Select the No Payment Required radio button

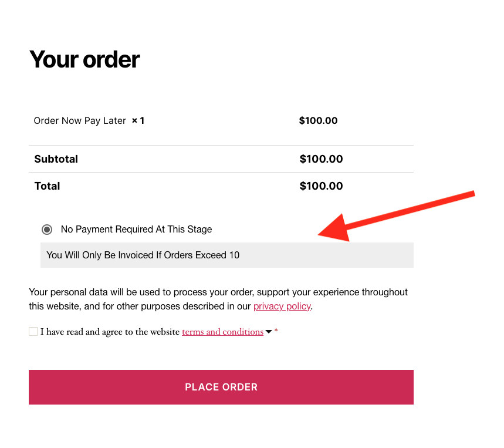pyautogui.click(x=48, y=230)
